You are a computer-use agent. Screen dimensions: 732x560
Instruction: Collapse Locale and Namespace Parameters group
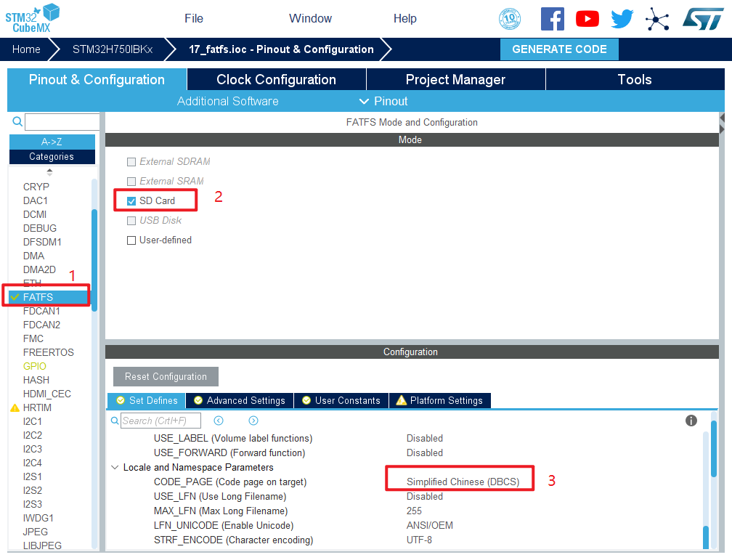pyautogui.click(x=115, y=468)
